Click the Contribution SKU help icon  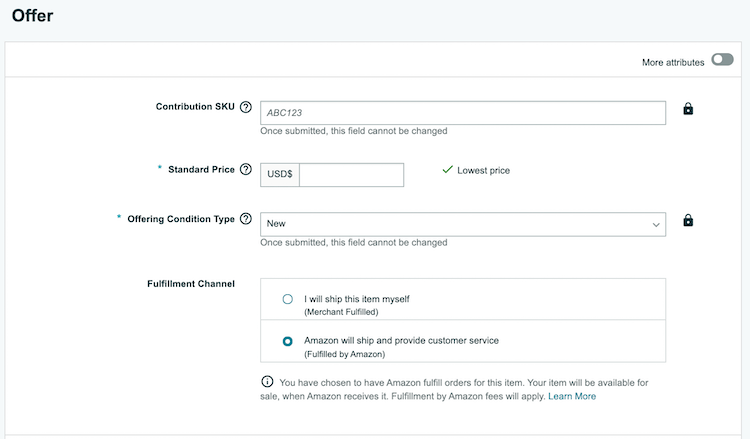[x=246, y=107]
